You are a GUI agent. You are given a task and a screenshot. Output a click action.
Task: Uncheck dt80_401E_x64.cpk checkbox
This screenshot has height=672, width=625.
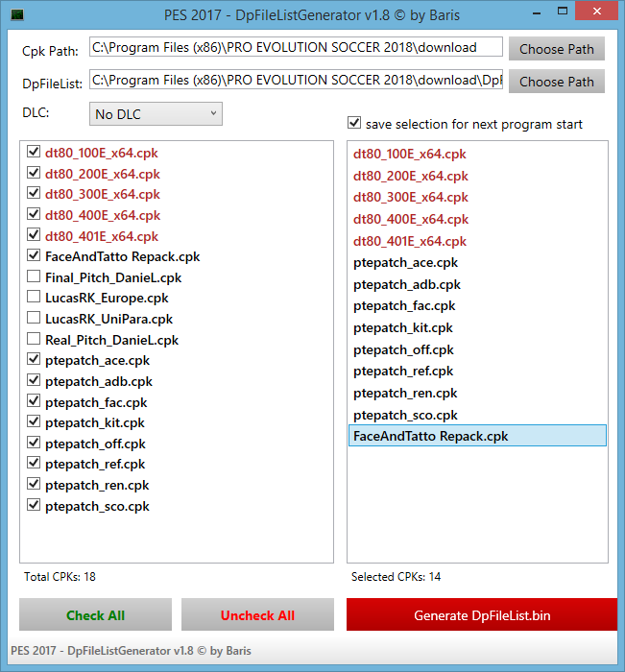[x=34, y=235]
